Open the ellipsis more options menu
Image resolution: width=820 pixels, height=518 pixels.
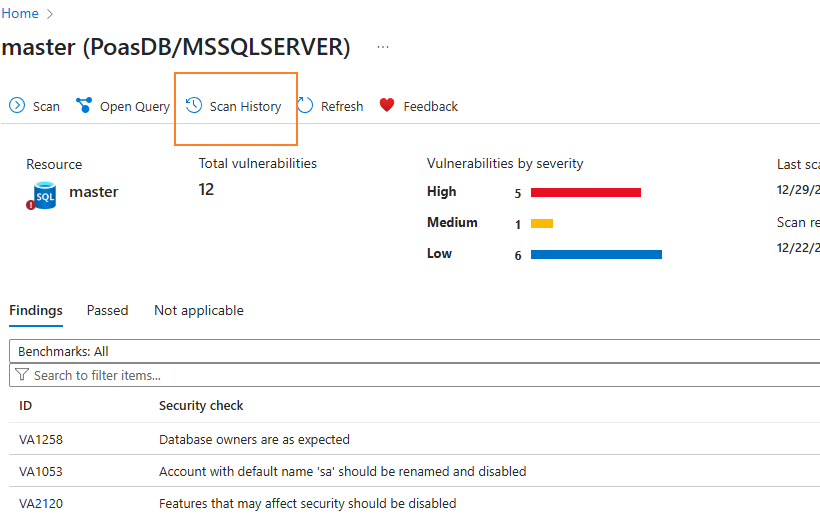tap(383, 47)
